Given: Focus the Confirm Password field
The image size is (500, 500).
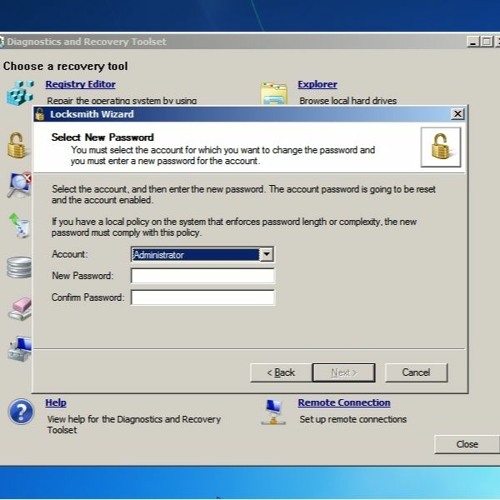Looking at the screenshot, I should 203,297.
